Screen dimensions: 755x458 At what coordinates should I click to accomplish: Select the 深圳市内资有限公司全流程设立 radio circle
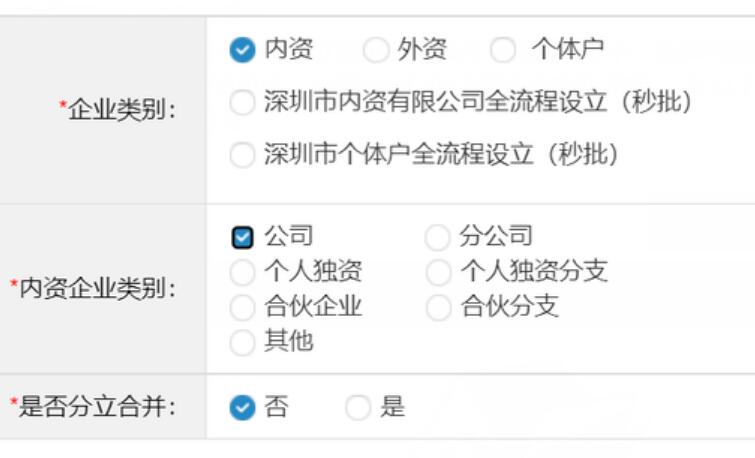(242, 102)
